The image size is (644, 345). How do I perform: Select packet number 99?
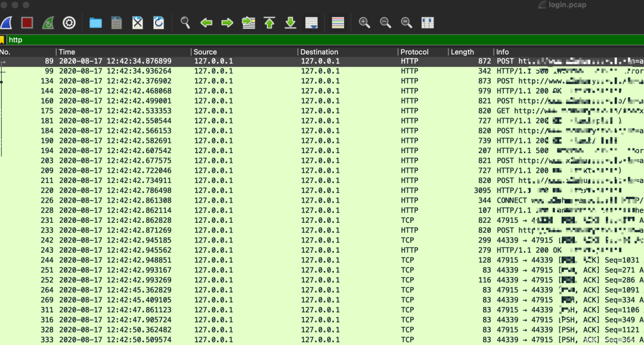(x=322, y=71)
